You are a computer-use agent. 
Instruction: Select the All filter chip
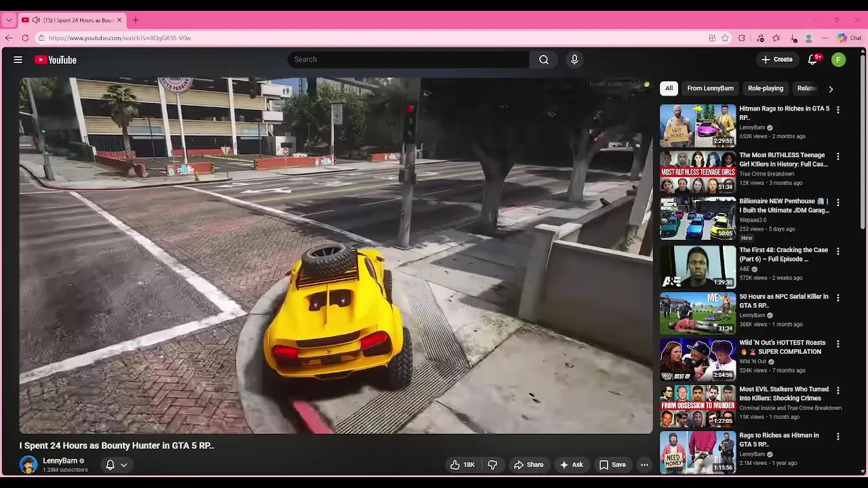click(x=669, y=88)
